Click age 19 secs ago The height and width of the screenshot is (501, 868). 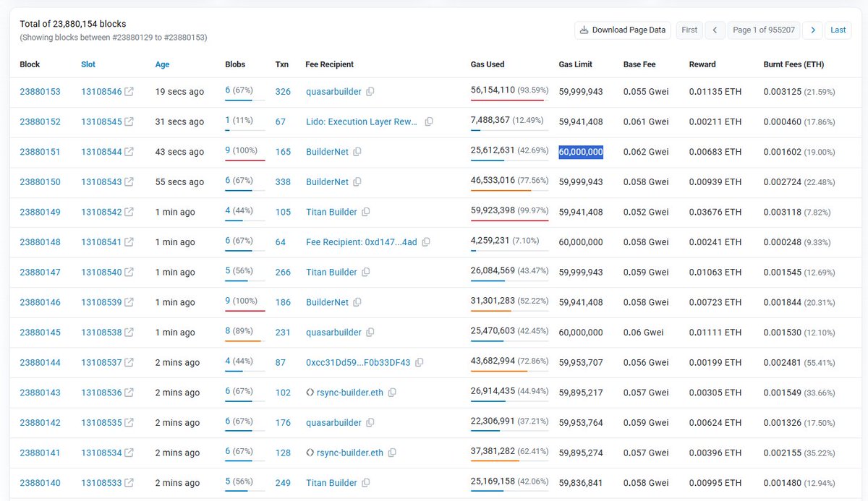tap(179, 92)
